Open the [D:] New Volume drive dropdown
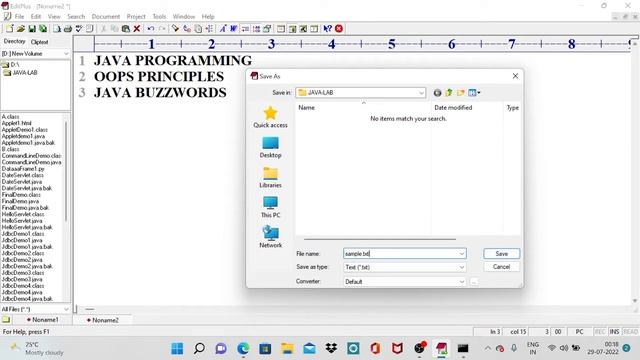640x360 pixels. (66, 53)
